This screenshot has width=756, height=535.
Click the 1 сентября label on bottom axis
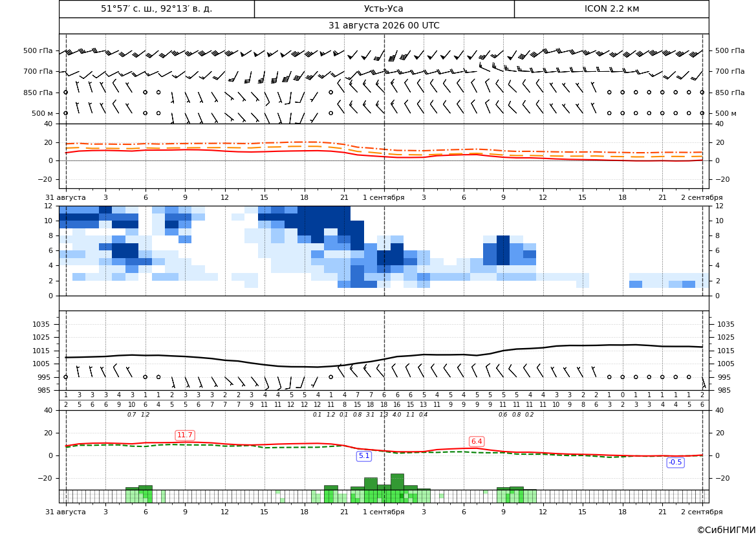pos(383,512)
